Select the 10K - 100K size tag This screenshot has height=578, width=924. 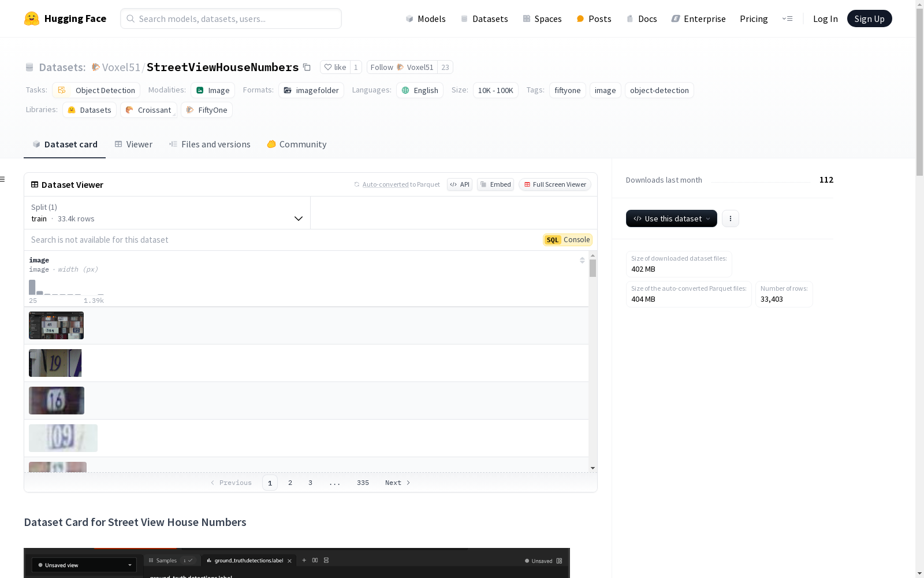tap(495, 90)
